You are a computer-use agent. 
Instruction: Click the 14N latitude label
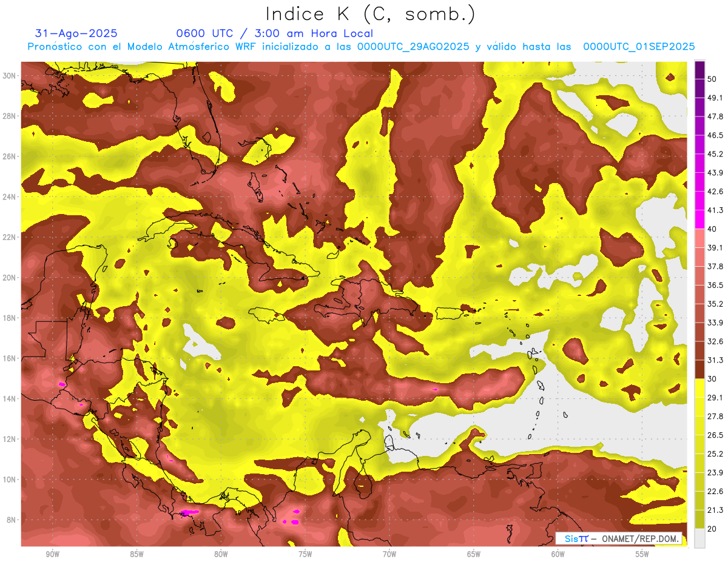click(10, 399)
